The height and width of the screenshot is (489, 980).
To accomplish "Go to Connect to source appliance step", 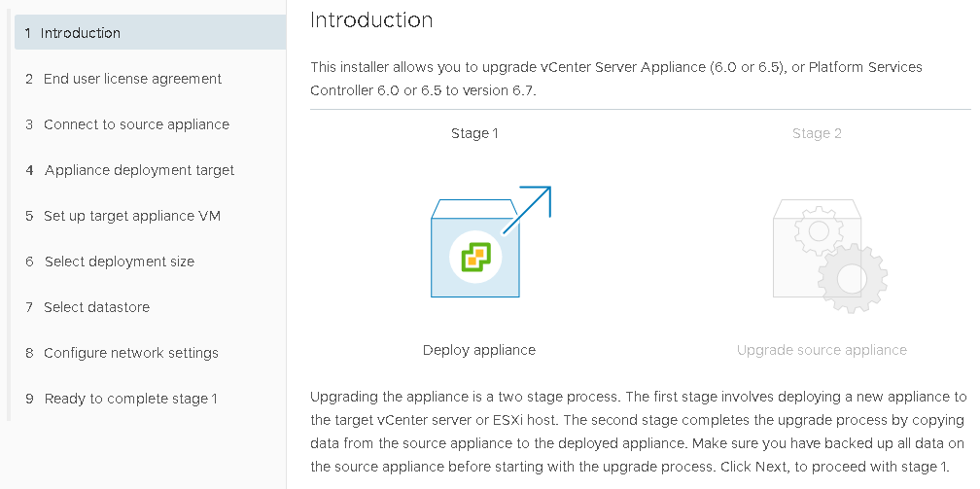I will coord(136,124).
